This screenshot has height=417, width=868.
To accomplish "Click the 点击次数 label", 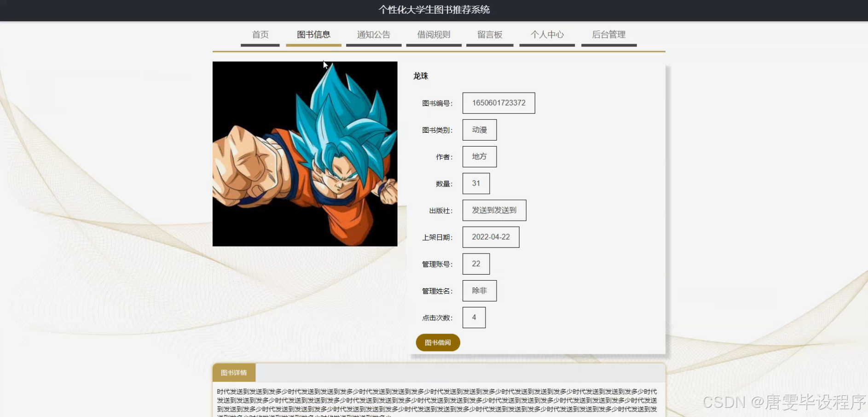I will 437,318.
